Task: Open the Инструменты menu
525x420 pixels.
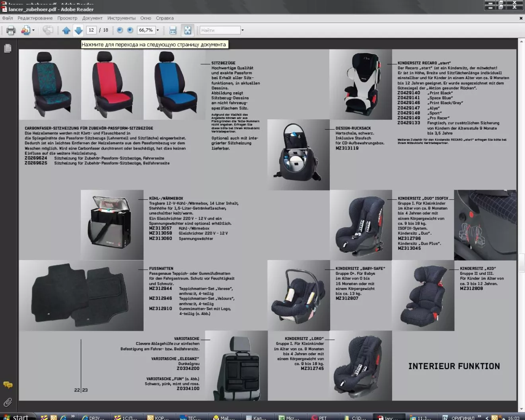Action: (x=121, y=18)
